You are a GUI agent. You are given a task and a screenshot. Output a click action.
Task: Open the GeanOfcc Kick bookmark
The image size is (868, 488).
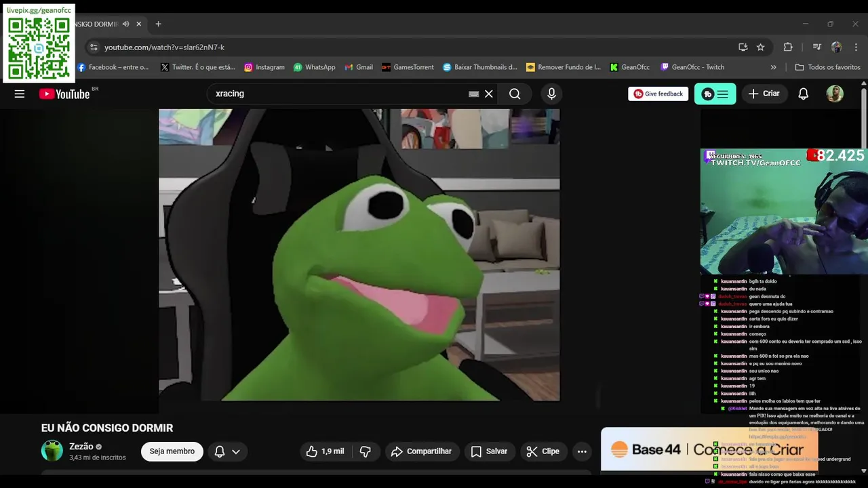pyautogui.click(x=630, y=67)
